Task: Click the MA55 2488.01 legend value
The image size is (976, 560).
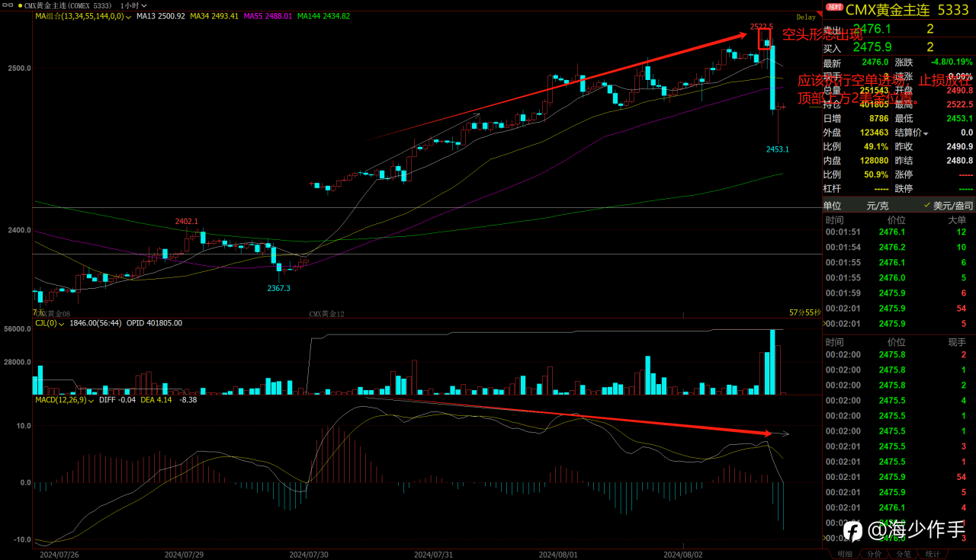Action: [x=268, y=16]
